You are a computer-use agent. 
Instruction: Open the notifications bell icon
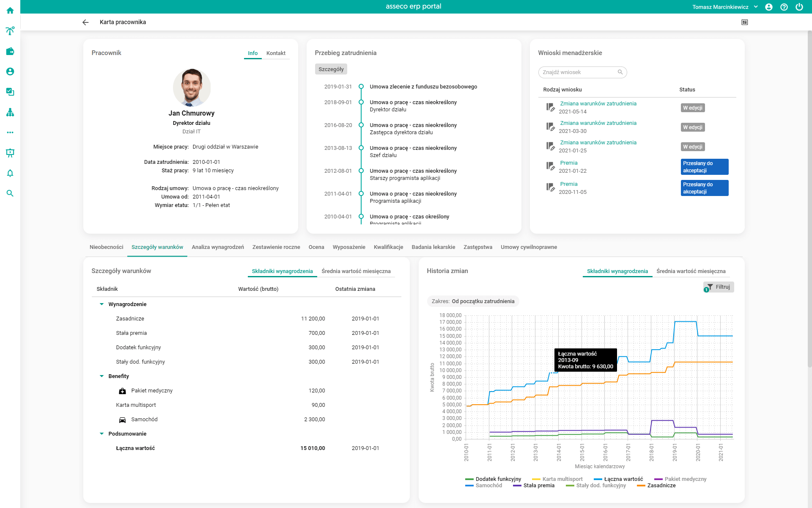click(x=10, y=173)
